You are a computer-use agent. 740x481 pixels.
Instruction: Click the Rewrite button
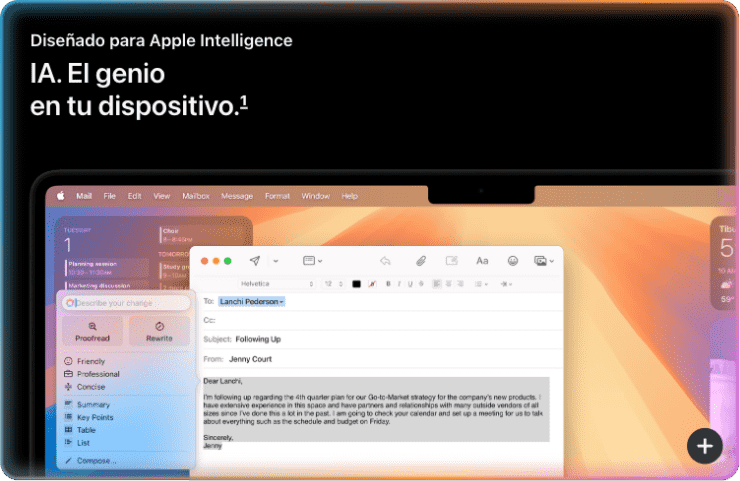[159, 332]
